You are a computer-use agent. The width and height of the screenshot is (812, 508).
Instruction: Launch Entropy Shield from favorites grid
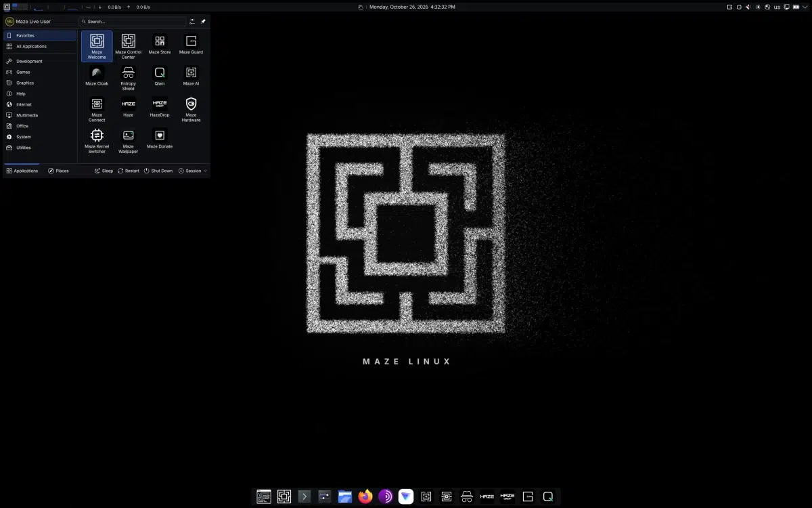tap(129, 78)
